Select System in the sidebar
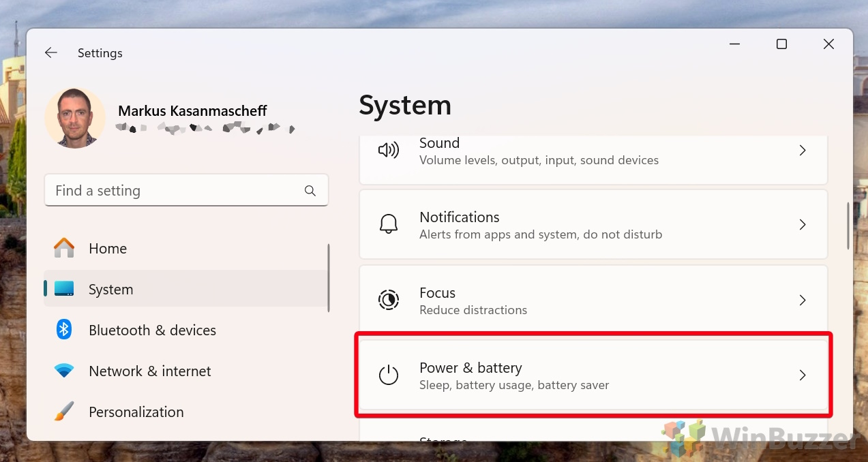The image size is (868, 462). tap(184, 289)
